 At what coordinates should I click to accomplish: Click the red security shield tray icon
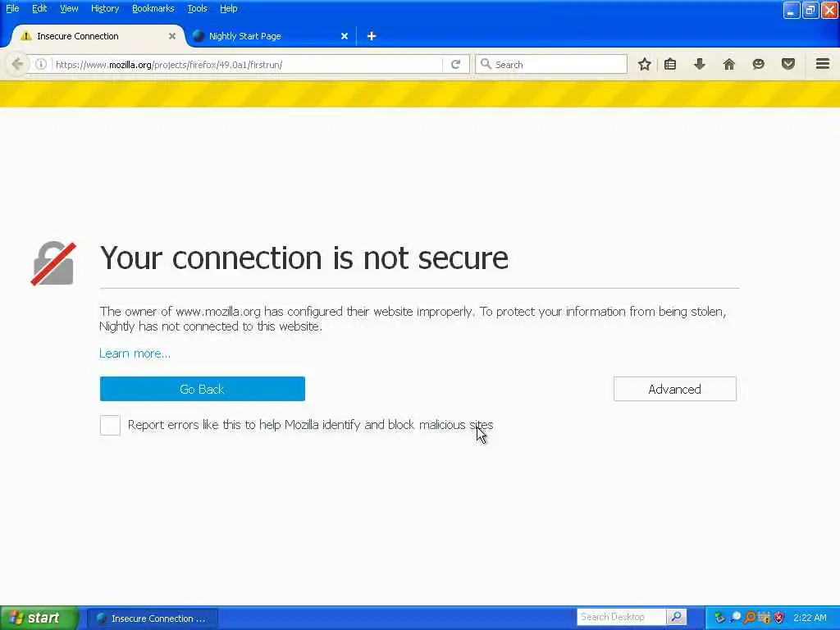pos(779,617)
